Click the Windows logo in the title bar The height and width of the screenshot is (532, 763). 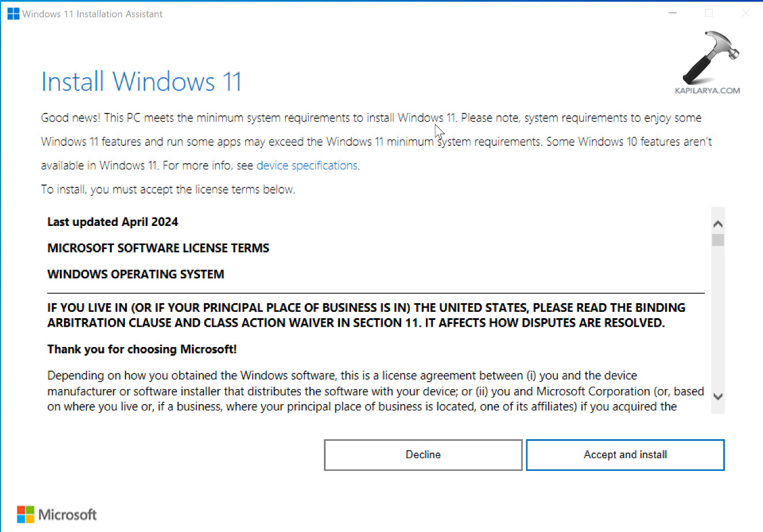click(x=13, y=14)
